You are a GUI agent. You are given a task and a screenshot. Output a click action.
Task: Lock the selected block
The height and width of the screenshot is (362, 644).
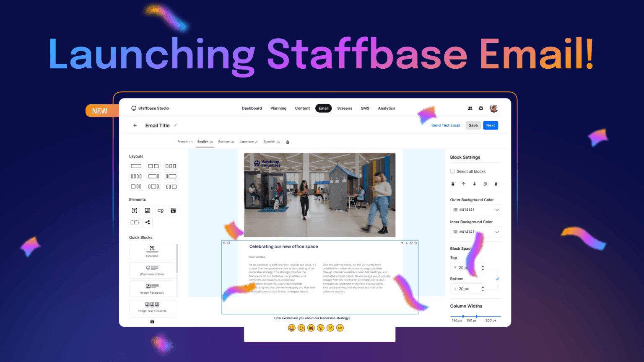point(453,184)
